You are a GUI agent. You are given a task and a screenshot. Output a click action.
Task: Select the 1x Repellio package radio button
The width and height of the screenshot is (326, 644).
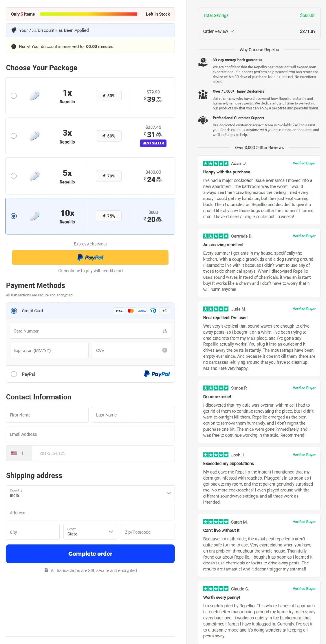14,96
